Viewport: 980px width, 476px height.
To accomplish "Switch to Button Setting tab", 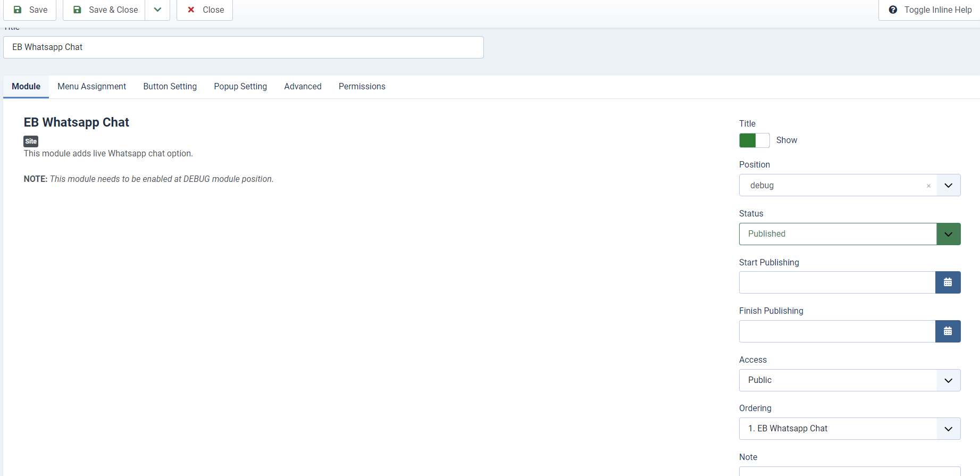I will point(170,87).
